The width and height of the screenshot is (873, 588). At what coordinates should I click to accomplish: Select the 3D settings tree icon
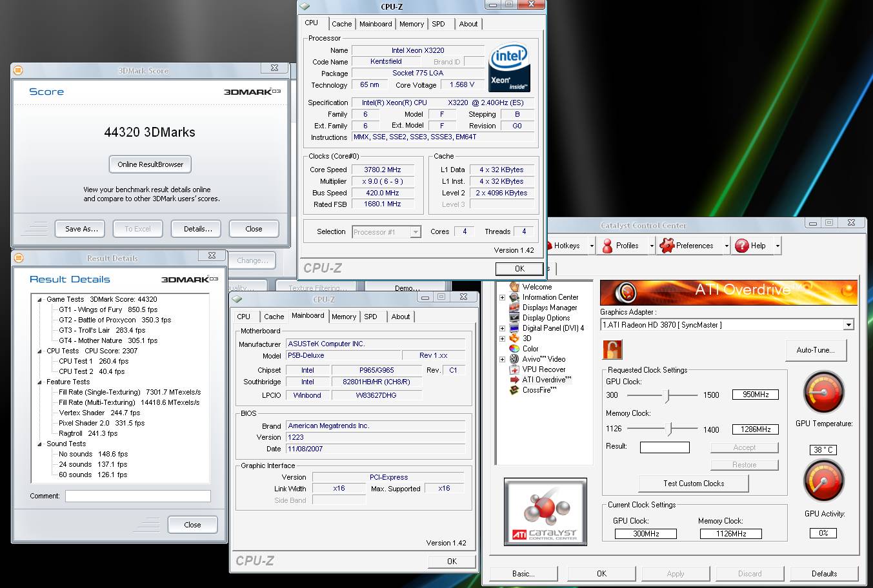click(x=514, y=338)
